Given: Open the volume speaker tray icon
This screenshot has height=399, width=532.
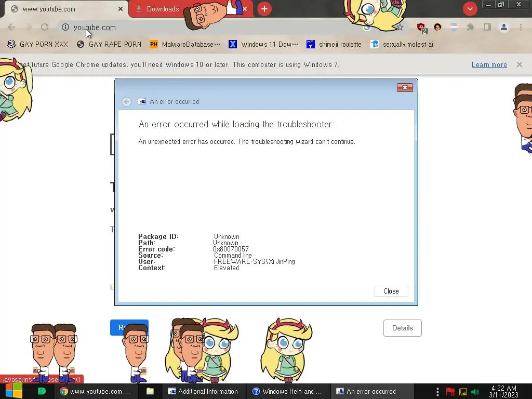Looking at the screenshot, I should click(x=475, y=392).
